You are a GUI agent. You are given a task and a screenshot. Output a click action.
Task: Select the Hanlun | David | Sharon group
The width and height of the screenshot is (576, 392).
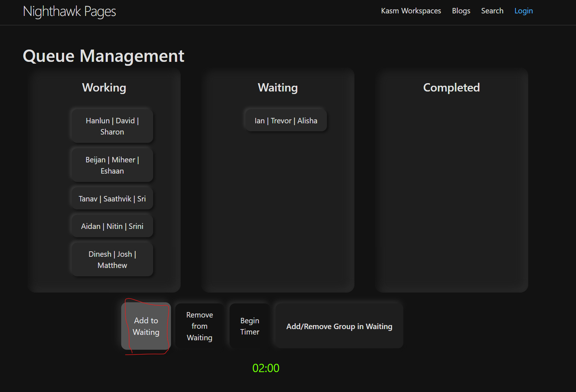tap(112, 126)
